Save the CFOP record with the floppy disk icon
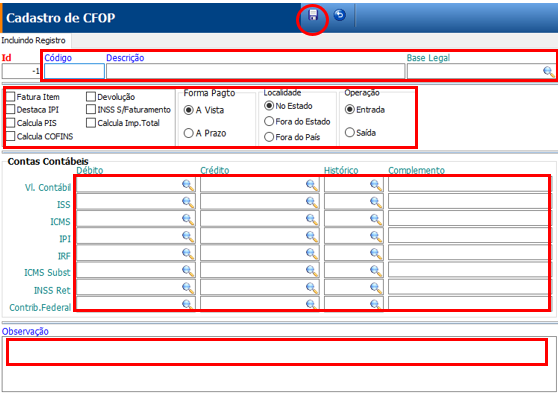 click(x=313, y=15)
